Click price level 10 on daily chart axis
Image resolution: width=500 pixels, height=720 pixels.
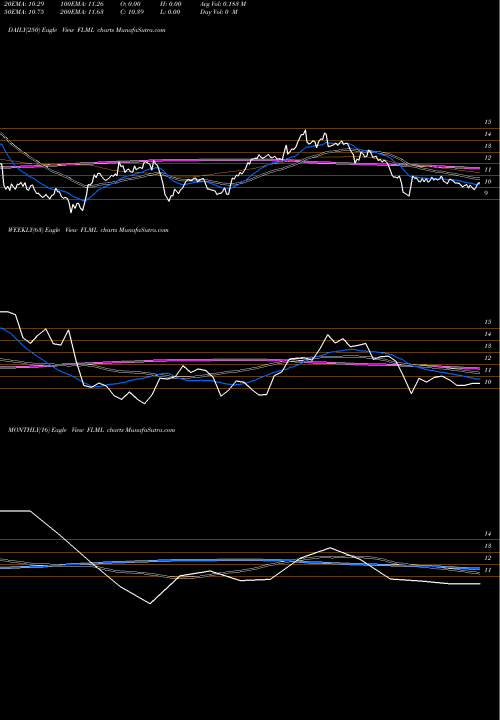pos(488,182)
